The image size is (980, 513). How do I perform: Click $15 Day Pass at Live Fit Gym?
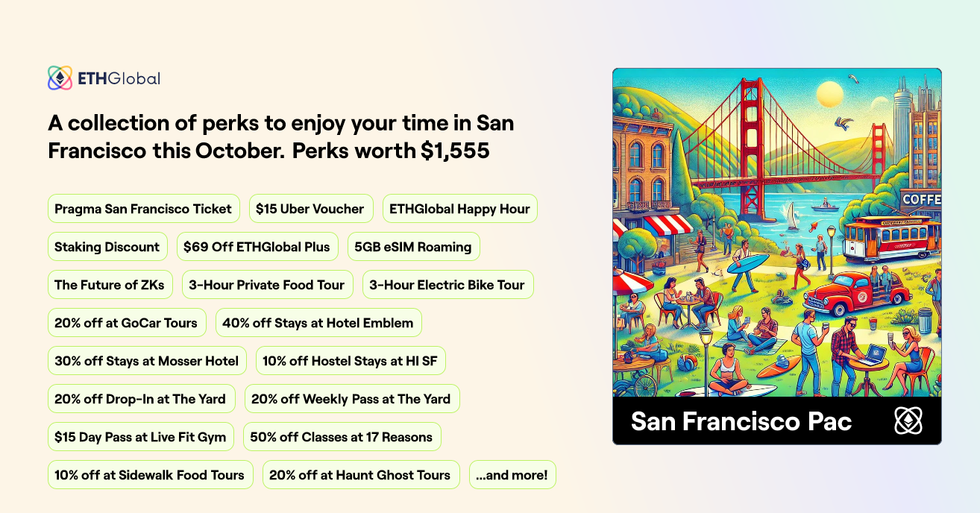tap(140, 437)
